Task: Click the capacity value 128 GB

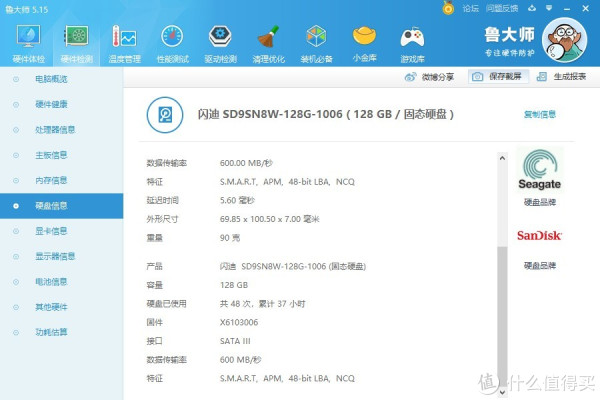Action: coord(234,285)
